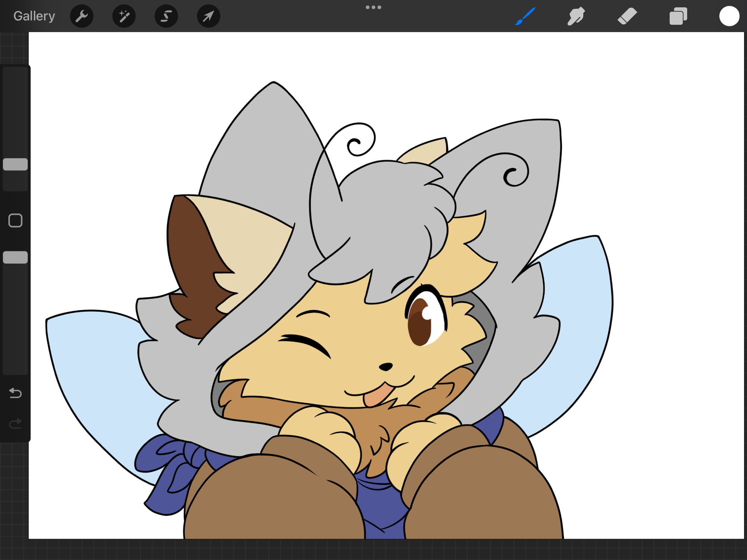Return to the Gallery

[x=34, y=16]
